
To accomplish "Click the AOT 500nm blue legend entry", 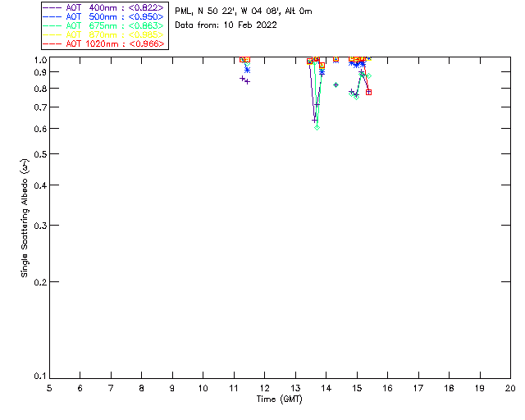I will pos(103,16).
